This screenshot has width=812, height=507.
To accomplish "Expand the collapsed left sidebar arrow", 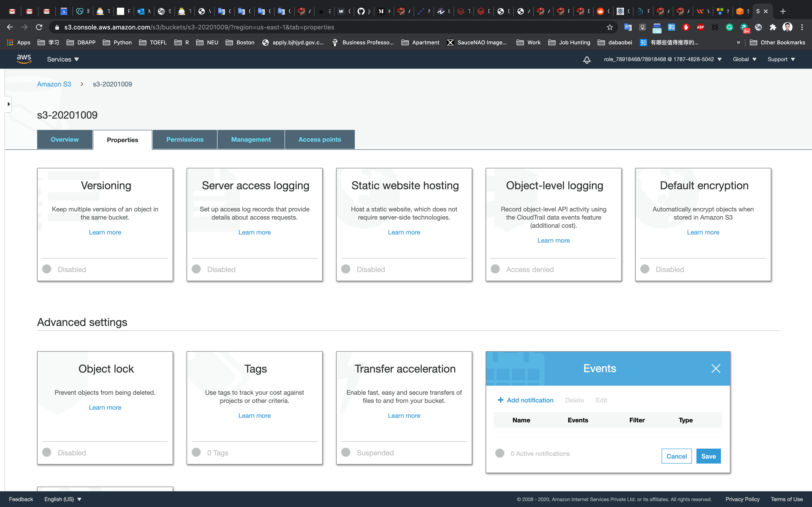I will (8, 104).
